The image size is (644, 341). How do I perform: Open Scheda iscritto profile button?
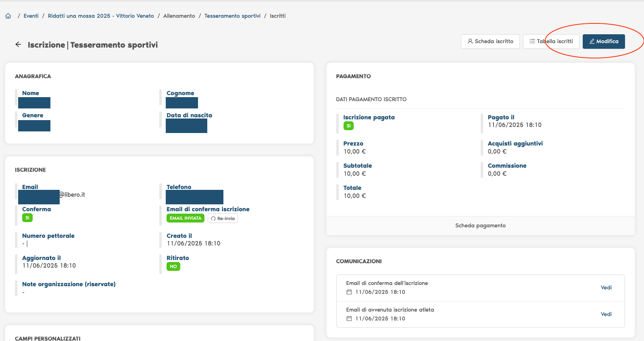(x=490, y=42)
